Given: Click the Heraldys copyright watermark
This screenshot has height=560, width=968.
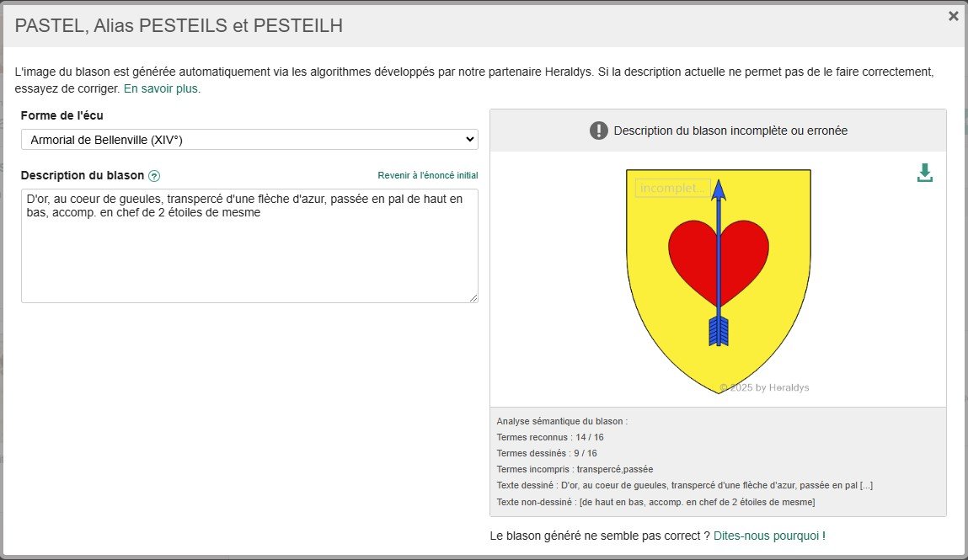Looking at the screenshot, I should [x=764, y=387].
